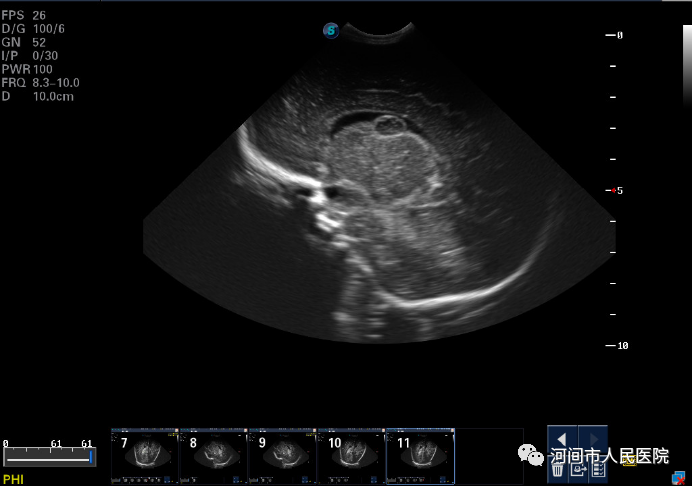Viewport: 692px width, 487px height.
Task: Click the small yellow envelope icon
Action: tap(632, 463)
